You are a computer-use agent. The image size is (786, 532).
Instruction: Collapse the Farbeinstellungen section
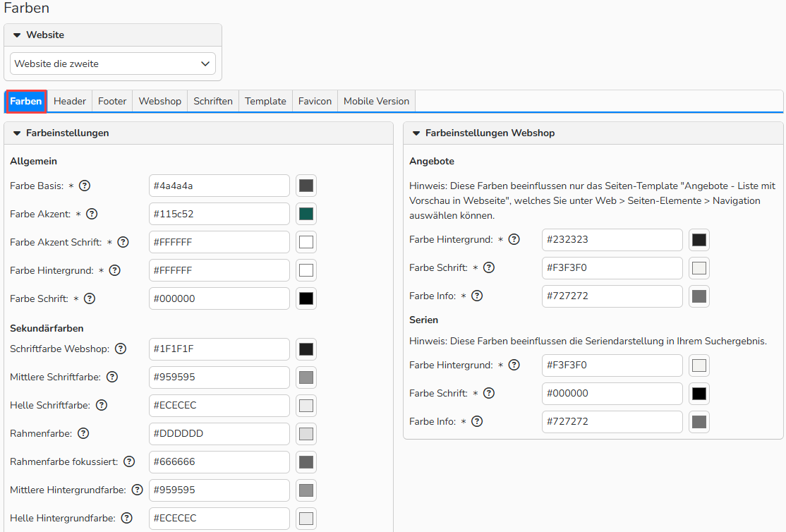(17, 133)
